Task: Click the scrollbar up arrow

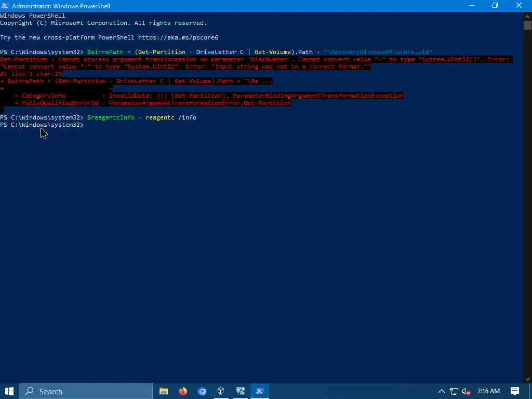Action: [x=527, y=16]
